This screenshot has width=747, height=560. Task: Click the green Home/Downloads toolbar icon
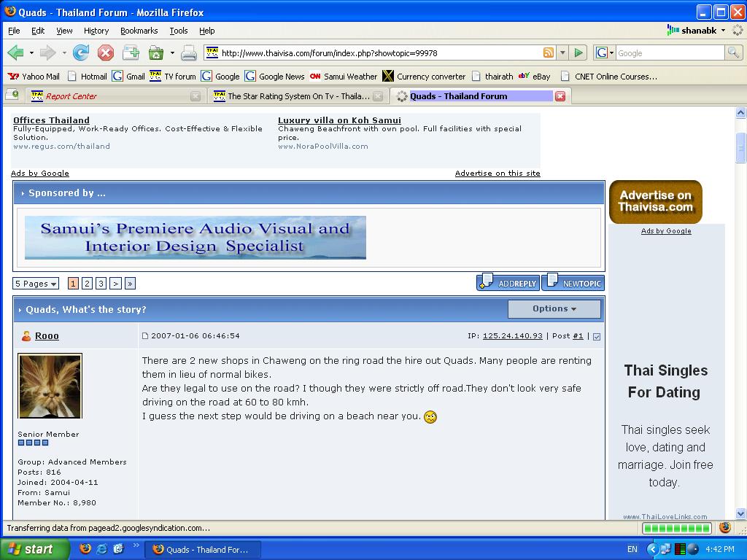point(156,52)
